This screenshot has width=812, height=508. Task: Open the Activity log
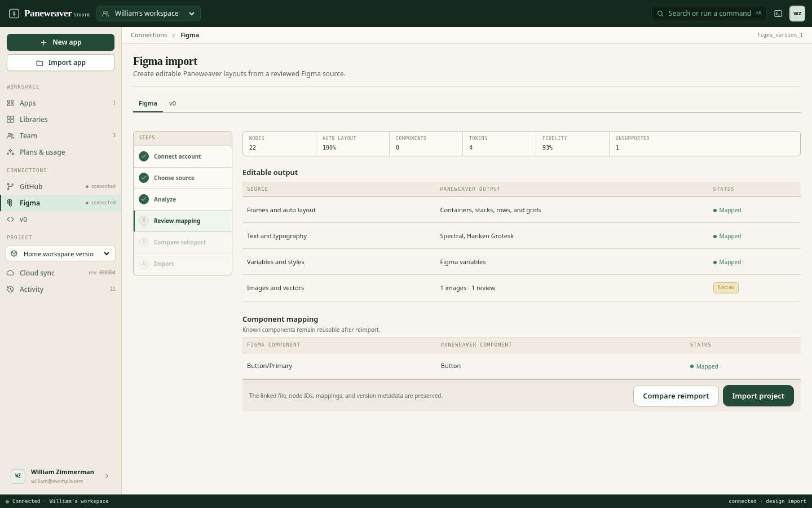click(x=60, y=290)
